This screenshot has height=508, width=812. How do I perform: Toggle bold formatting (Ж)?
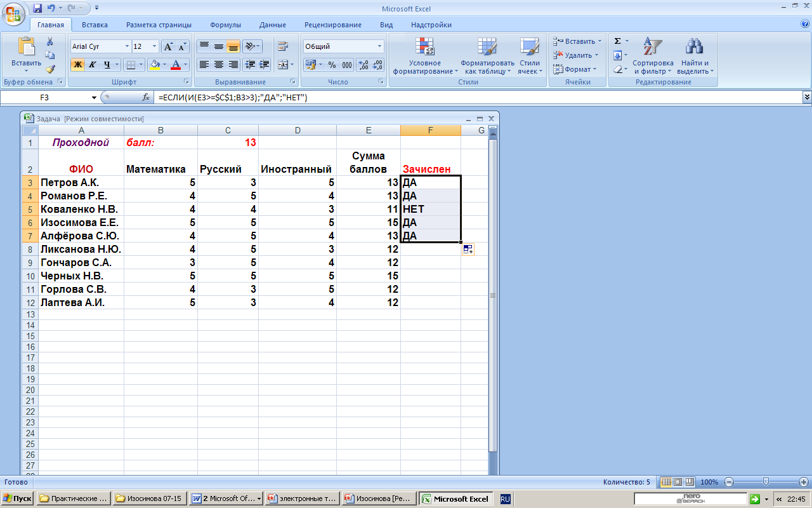click(x=77, y=65)
